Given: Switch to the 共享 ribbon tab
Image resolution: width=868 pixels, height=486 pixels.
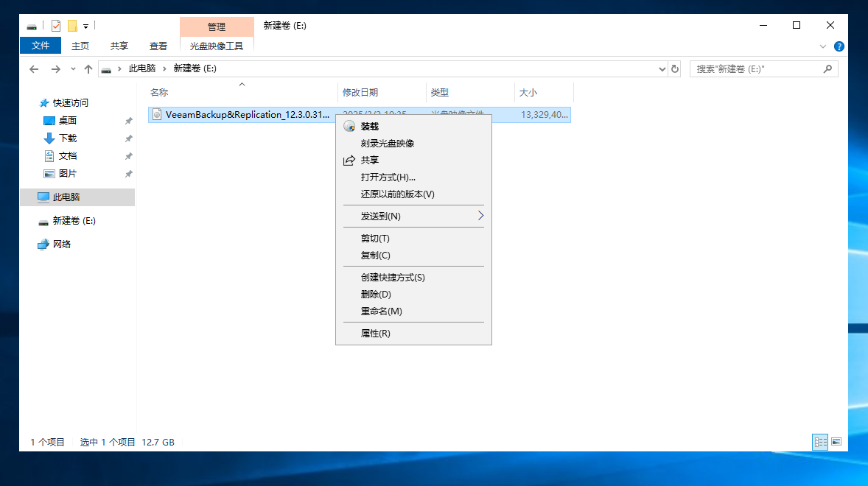Looking at the screenshot, I should (119, 46).
